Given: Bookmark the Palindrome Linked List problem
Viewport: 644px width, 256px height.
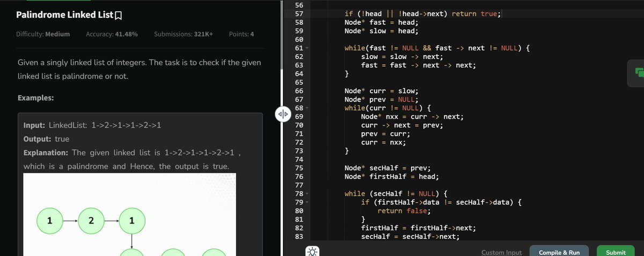Looking at the screenshot, I should pyautogui.click(x=119, y=14).
